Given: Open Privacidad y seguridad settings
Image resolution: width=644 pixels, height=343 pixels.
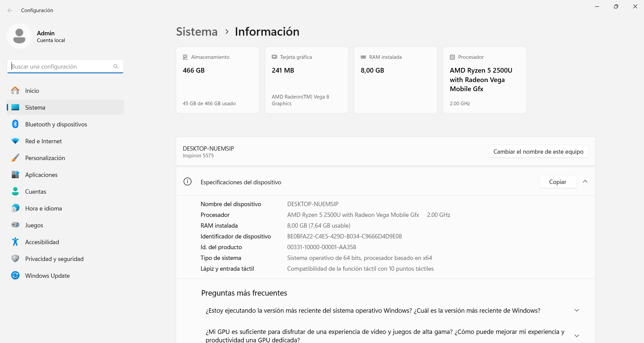Looking at the screenshot, I should click(x=54, y=259).
